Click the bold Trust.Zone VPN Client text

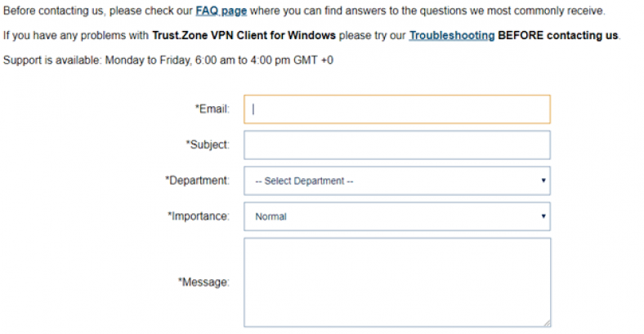tap(244, 36)
